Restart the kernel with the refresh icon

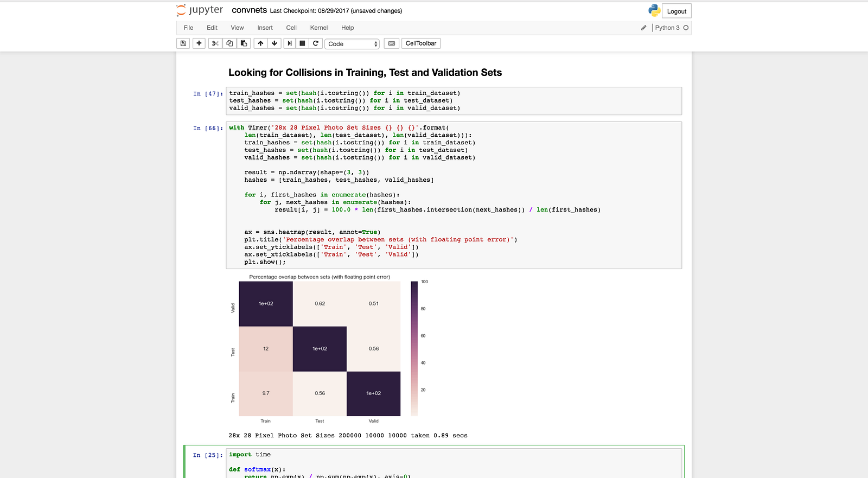point(316,43)
